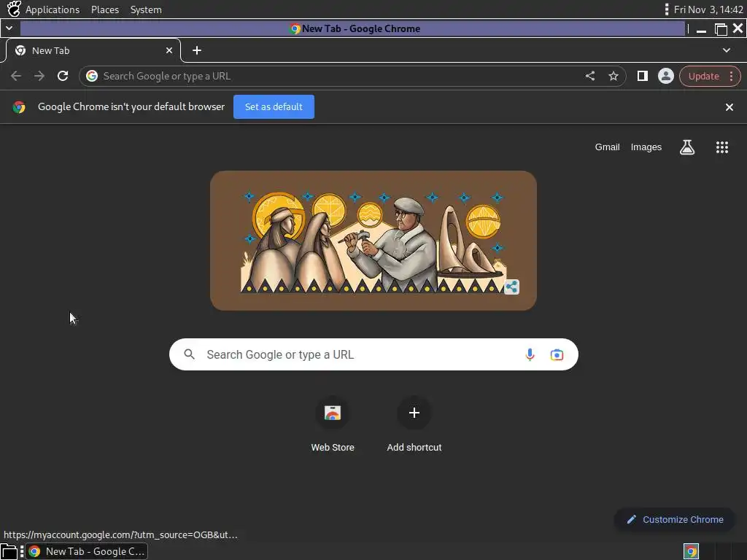The width and height of the screenshot is (747, 560).
Task: Open the Google apps grid
Action: point(721,147)
